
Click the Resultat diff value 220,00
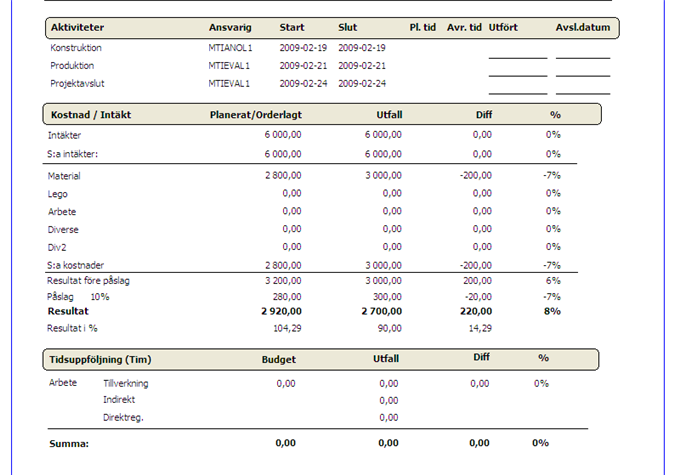(x=474, y=312)
